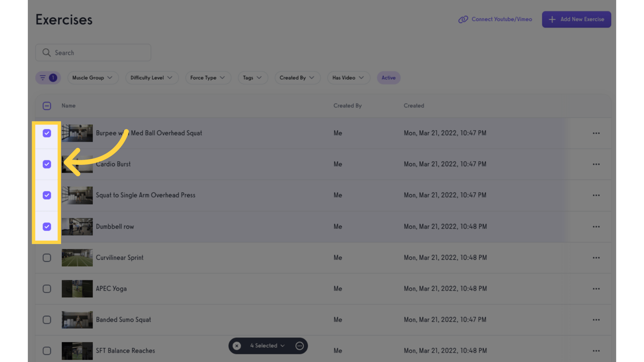
Task: Open row options menu for Cardio Burst
Action: (596, 164)
